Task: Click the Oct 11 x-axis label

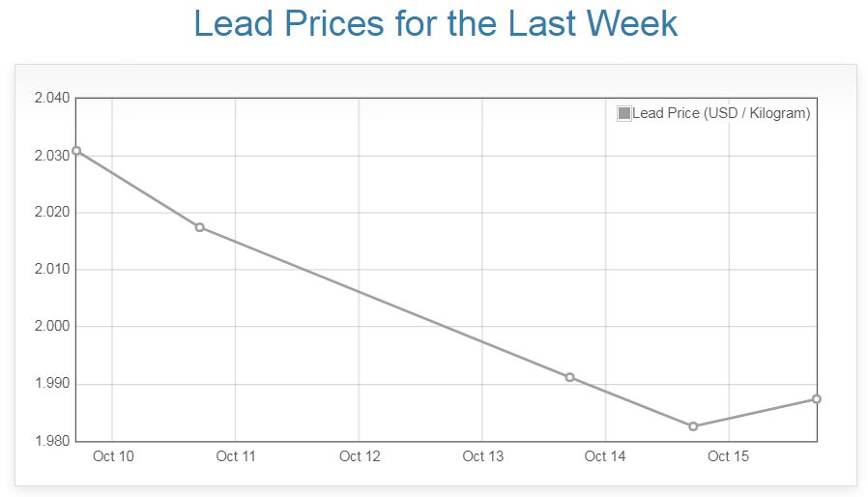Action: click(236, 456)
